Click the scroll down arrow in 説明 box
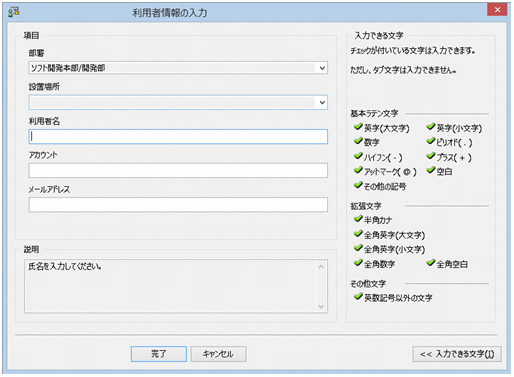Viewport: 514px width, 377px height. point(321,306)
